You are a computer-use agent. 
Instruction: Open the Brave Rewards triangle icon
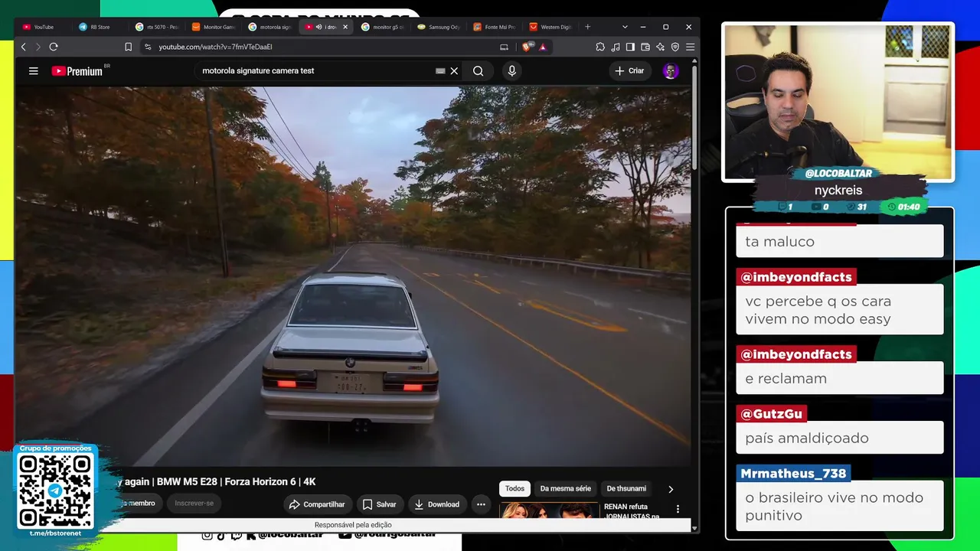(543, 47)
